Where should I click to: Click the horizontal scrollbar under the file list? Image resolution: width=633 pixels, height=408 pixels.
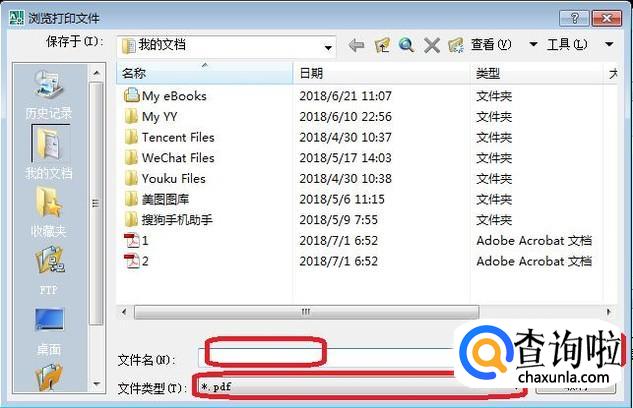(x=306, y=312)
